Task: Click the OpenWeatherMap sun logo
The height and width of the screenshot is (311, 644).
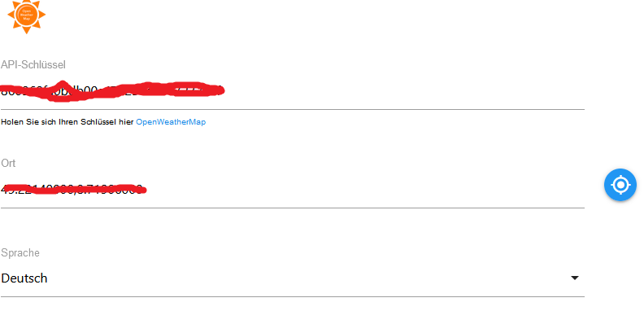Action: tap(26, 16)
